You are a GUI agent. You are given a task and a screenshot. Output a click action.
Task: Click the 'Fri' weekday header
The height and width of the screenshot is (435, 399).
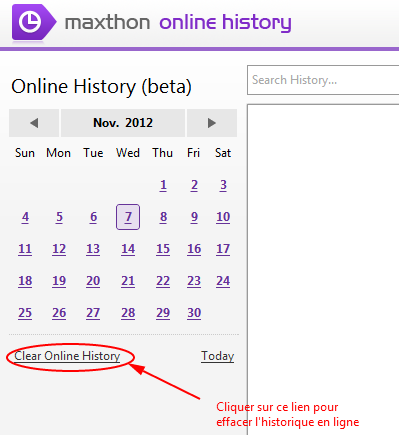point(194,153)
